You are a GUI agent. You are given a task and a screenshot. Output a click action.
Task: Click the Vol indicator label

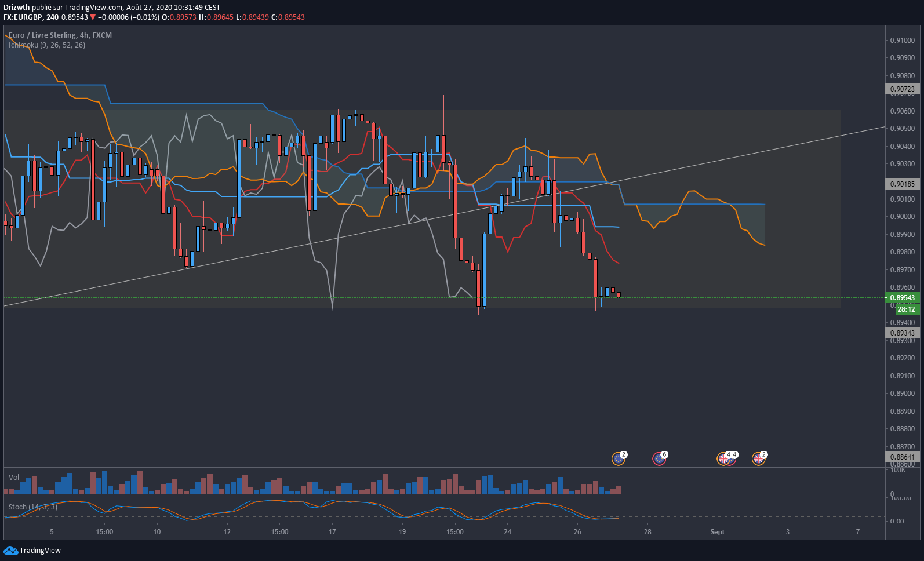point(14,477)
